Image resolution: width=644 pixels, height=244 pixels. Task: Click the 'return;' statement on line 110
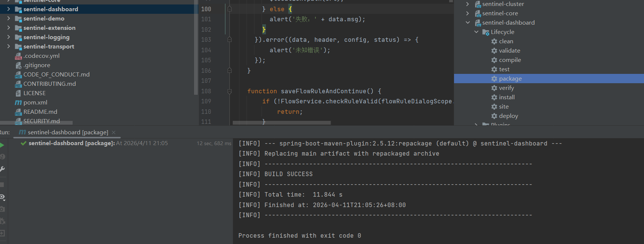pos(290,112)
